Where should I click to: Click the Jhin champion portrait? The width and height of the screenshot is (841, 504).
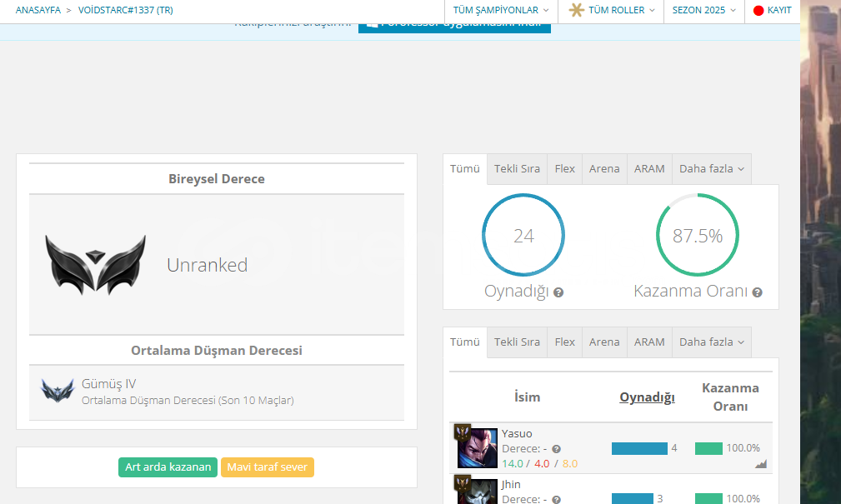pyautogui.click(x=478, y=492)
